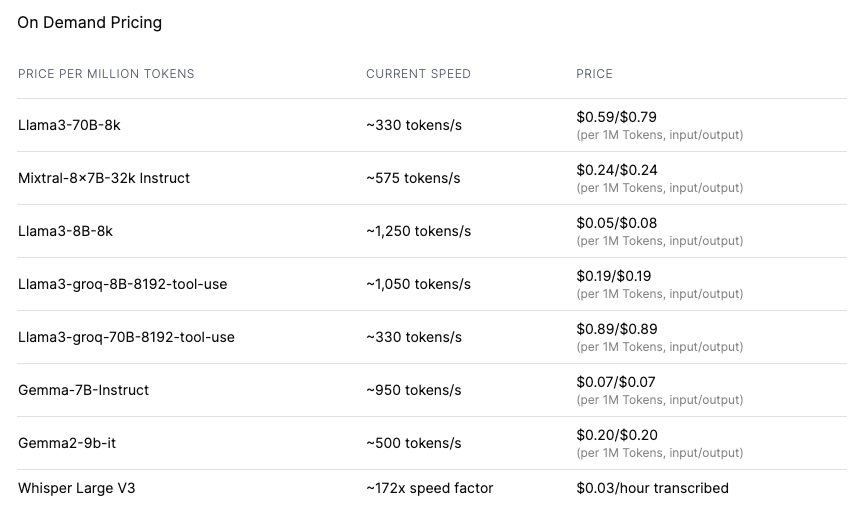Click the ~172x speed factor text
The width and height of the screenshot is (856, 512).
[429, 488]
